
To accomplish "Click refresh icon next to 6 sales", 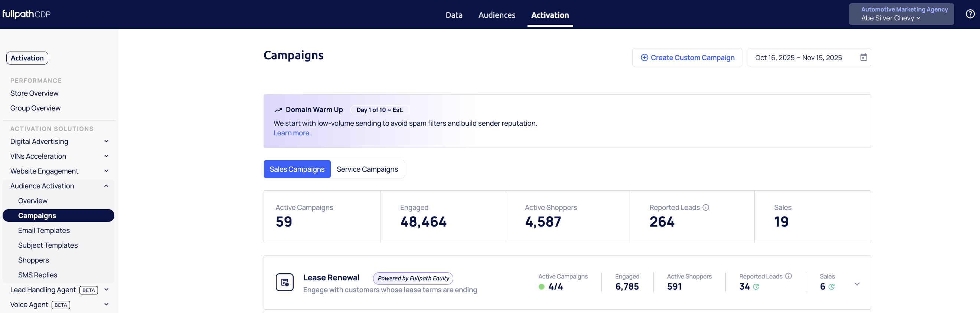I will point(832,287).
